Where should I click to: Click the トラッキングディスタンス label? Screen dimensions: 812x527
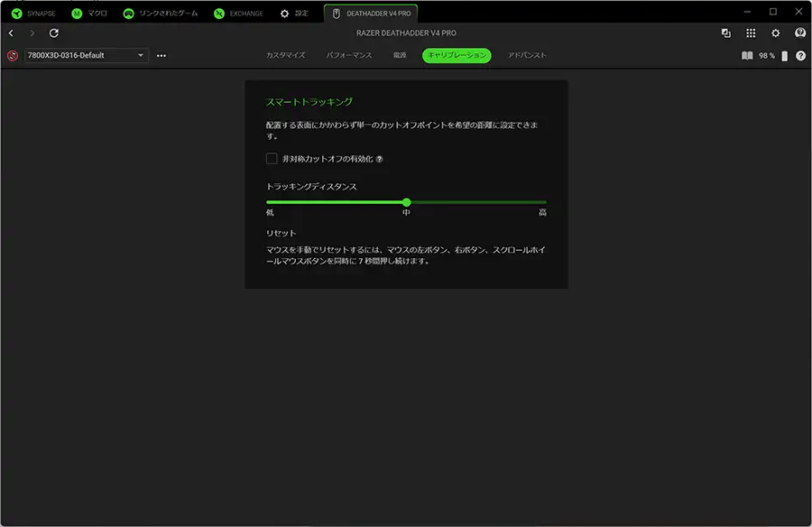click(311, 187)
